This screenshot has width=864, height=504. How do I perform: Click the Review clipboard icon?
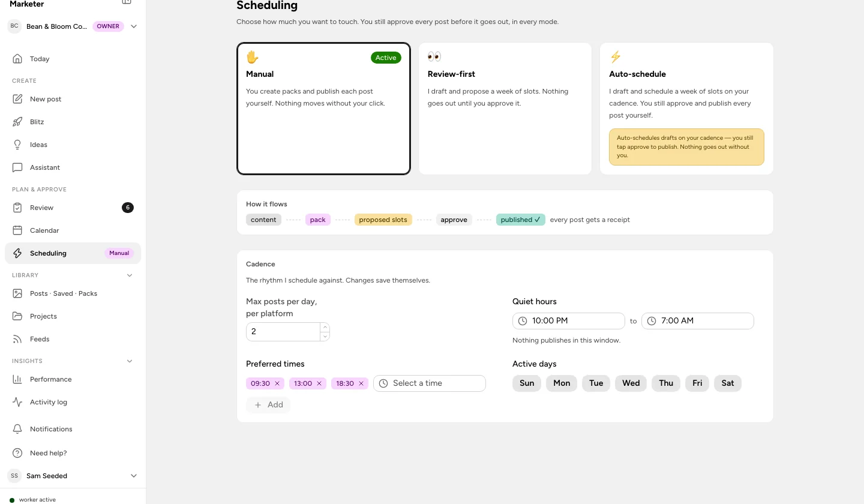click(x=17, y=208)
